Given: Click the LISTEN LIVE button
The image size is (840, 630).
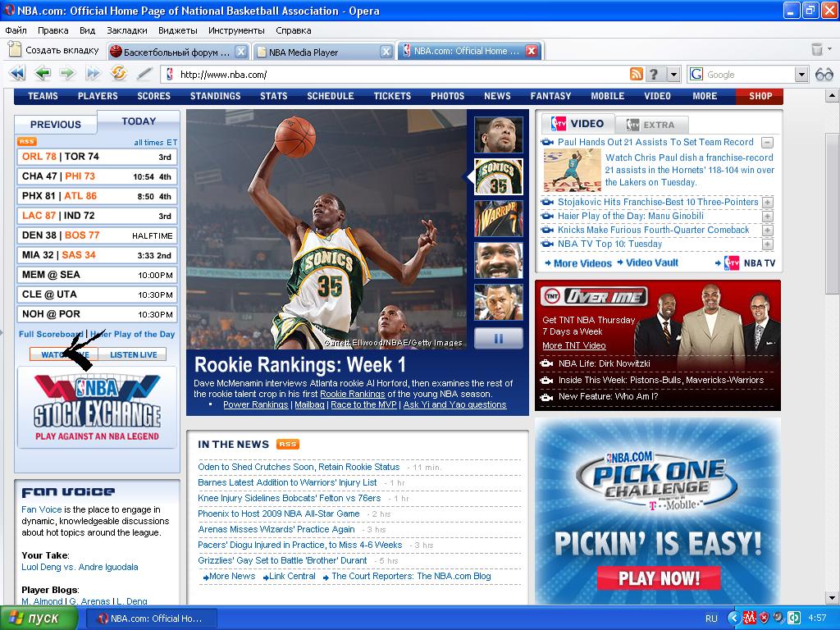Looking at the screenshot, I should pos(134,354).
